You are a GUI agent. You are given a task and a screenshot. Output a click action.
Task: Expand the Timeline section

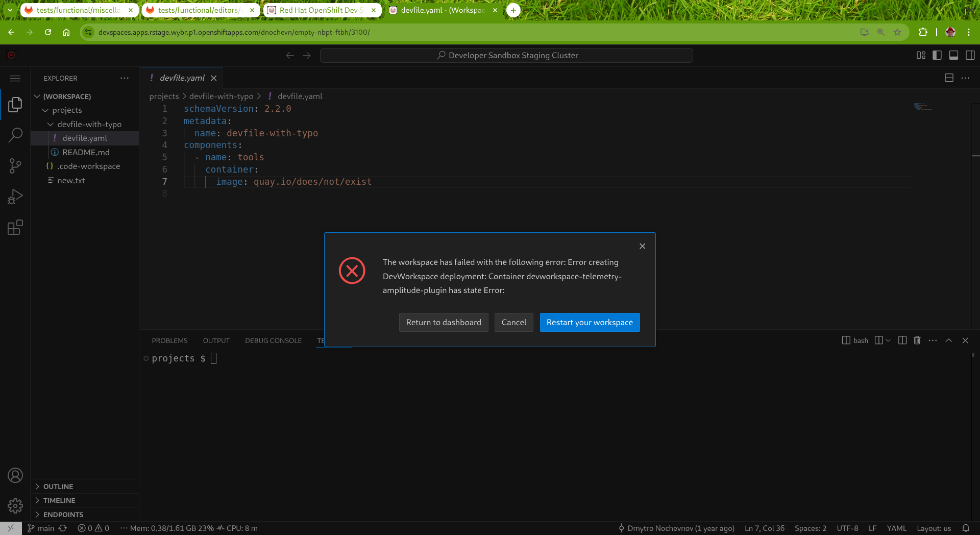tap(85, 500)
